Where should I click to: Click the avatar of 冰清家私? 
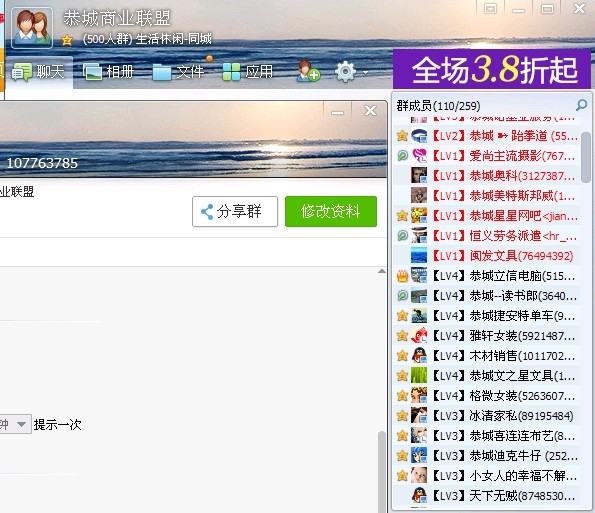click(419, 416)
